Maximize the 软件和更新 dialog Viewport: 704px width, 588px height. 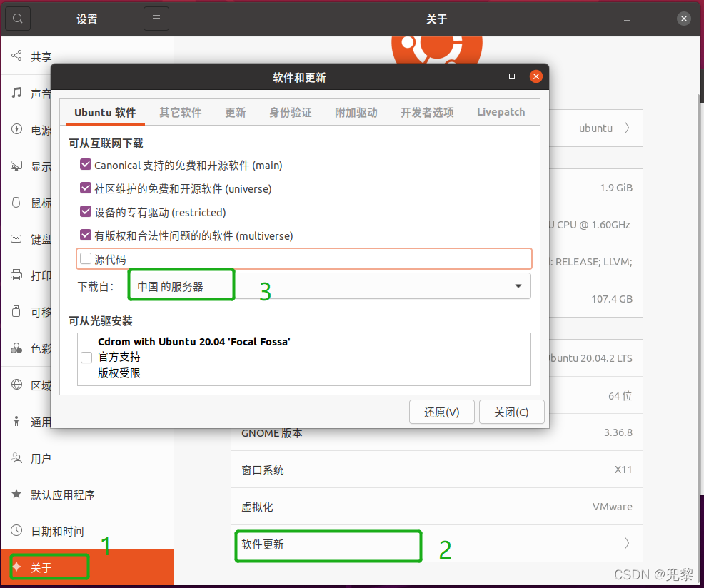(512, 77)
